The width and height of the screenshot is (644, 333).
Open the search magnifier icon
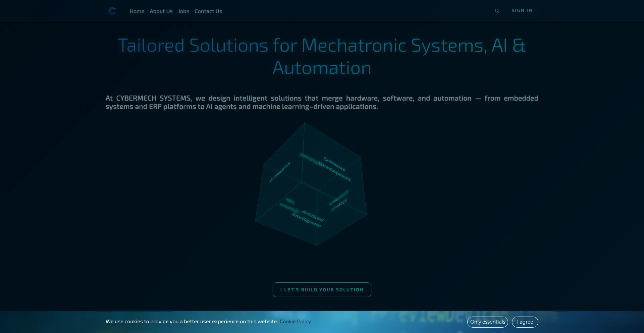tap(497, 11)
